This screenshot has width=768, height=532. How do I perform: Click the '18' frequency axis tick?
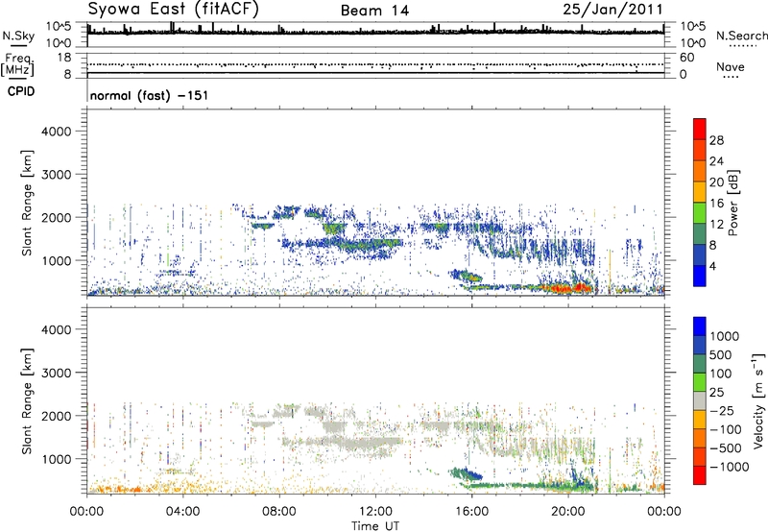click(x=63, y=58)
